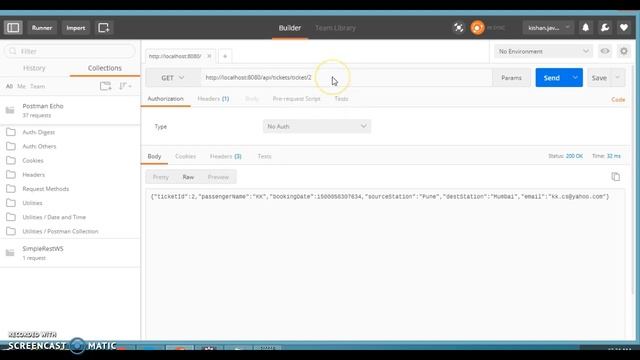Switch to the Team Library tab

pos(335,28)
